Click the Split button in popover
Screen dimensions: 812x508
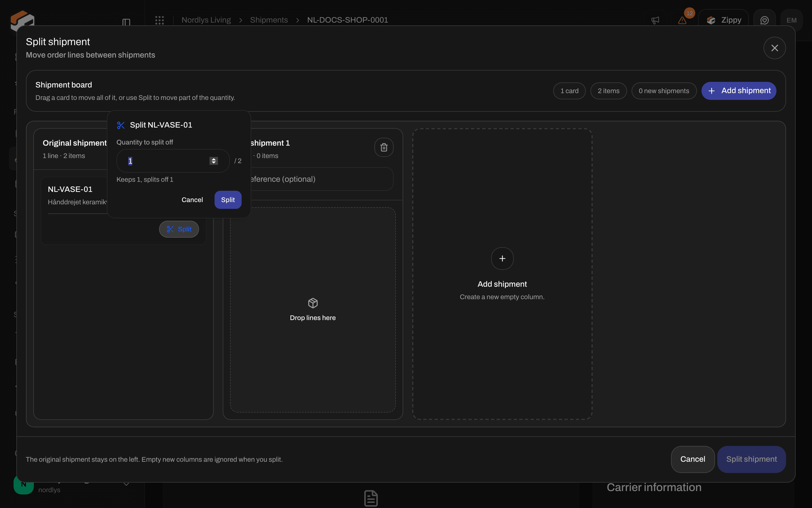[228, 200]
